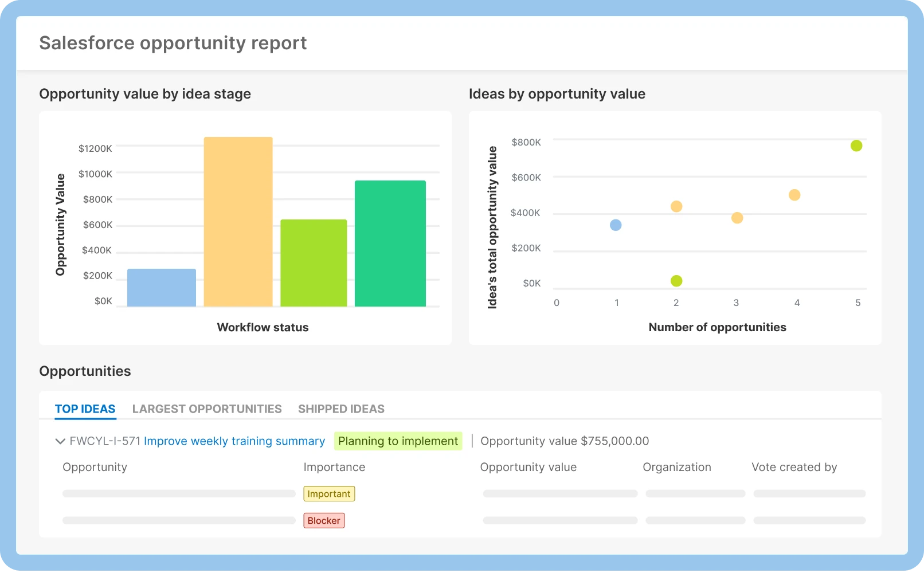Click the green bar at the far right
The width and height of the screenshot is (924, 573).
pyautogui.click(x=390, y=242)
